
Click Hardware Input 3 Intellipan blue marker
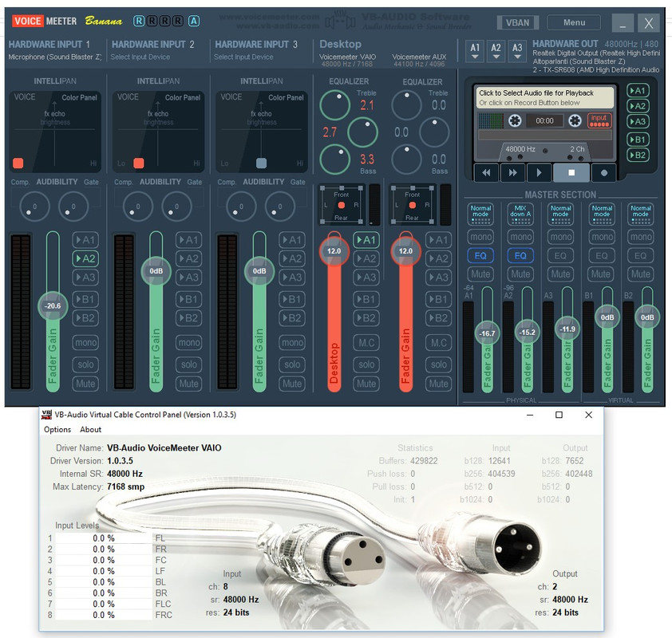pos(261,163)
